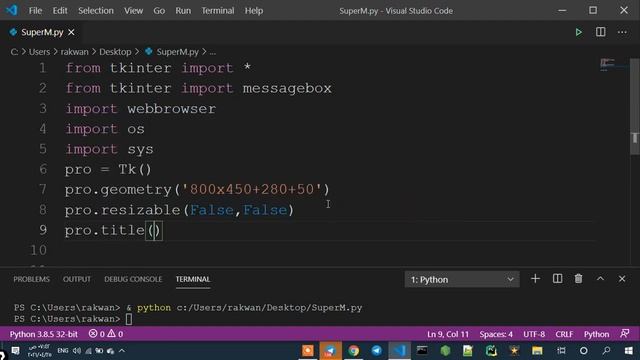Run the Python file with play button

pyautogui.click(x=578, y=32)
